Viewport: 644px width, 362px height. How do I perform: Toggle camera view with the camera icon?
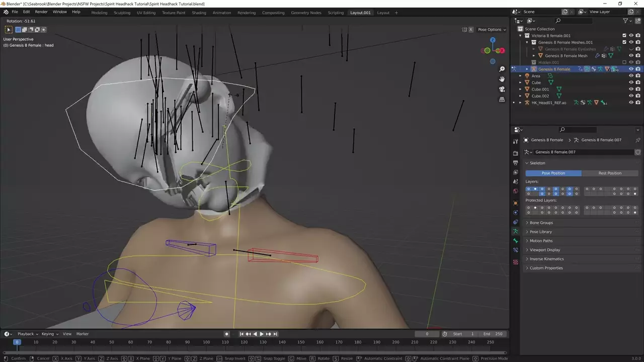click(x=502, y=89)
